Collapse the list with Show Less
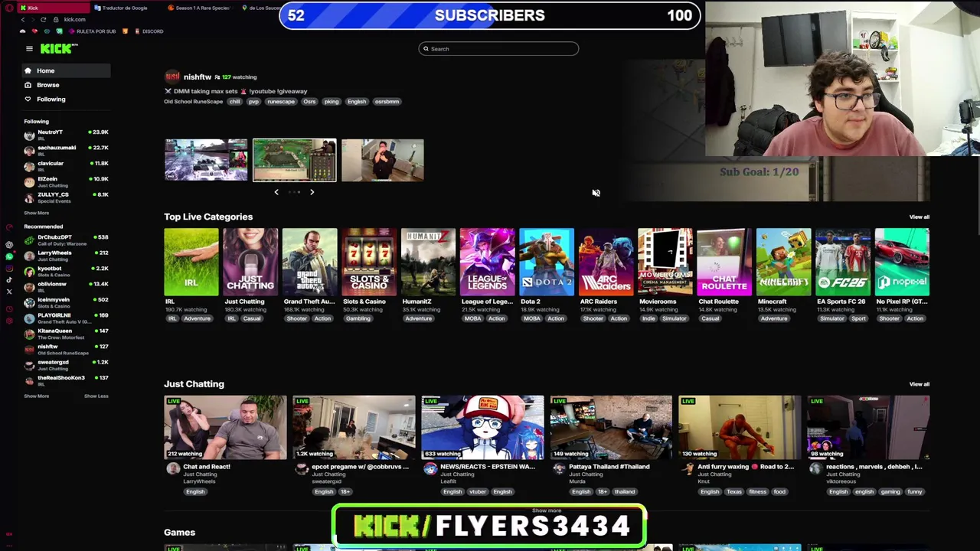This screenshot has height=551, width=980. pos(96,396)
